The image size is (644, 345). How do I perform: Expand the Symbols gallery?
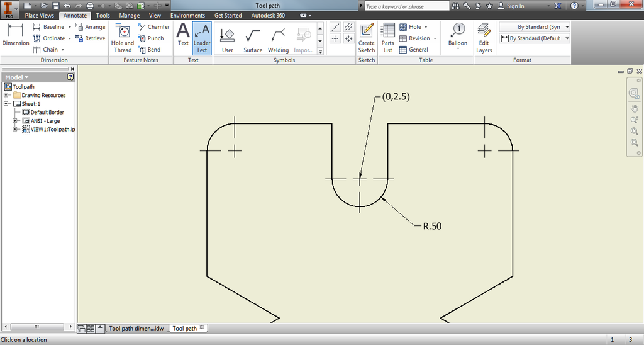pos(320,52)
